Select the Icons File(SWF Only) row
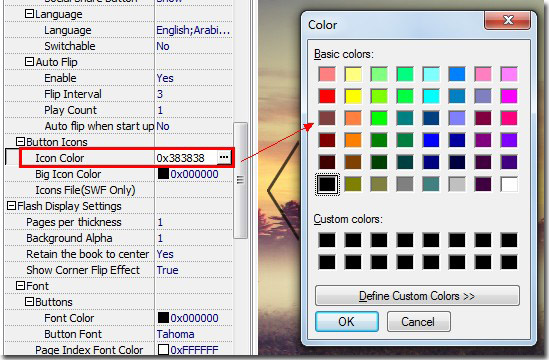 pos(118,190)
